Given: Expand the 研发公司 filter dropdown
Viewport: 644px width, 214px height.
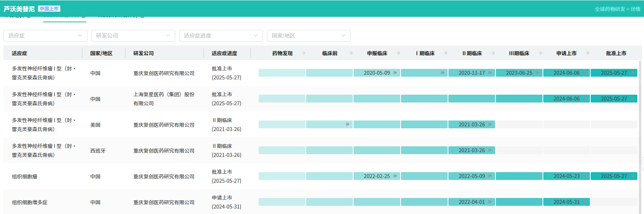Looking at the screenshot, I should pyautogui.click(x=133, y=36).
